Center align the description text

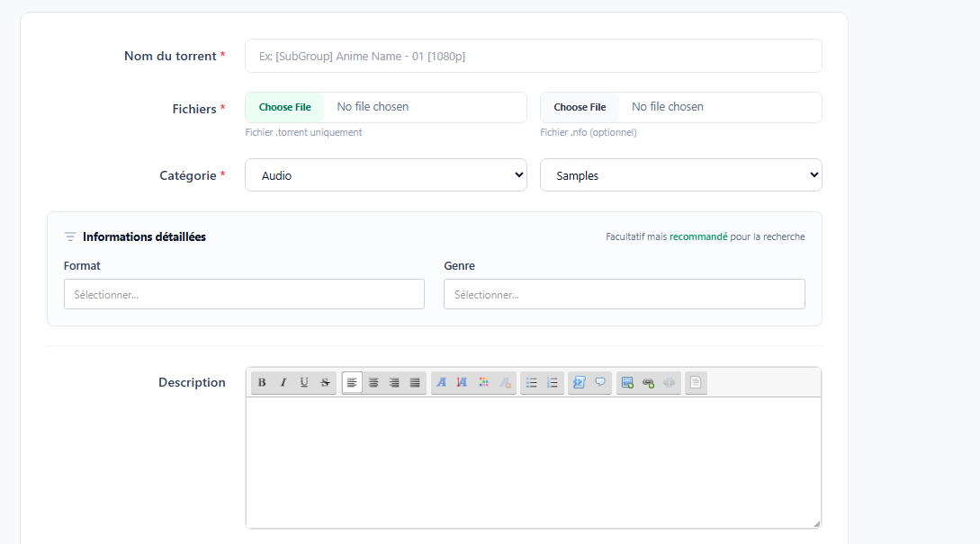pos(373,382)
